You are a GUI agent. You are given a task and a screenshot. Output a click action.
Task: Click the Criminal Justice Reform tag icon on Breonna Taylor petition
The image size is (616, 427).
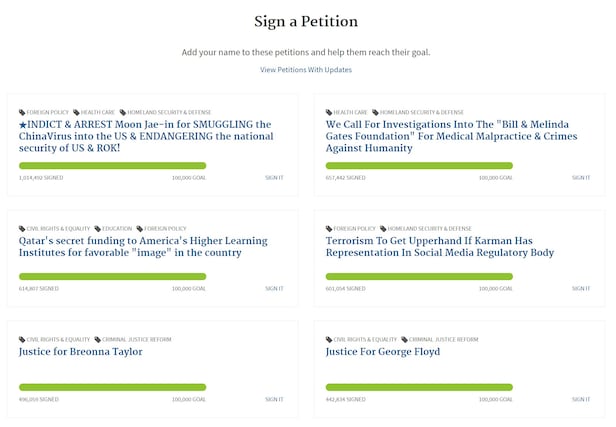pos(98,339)
